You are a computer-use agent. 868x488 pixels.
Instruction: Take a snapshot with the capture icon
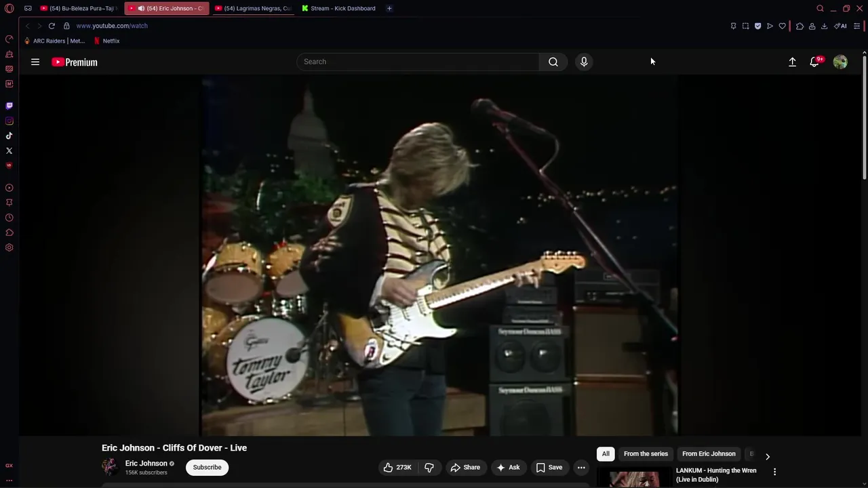745,26
